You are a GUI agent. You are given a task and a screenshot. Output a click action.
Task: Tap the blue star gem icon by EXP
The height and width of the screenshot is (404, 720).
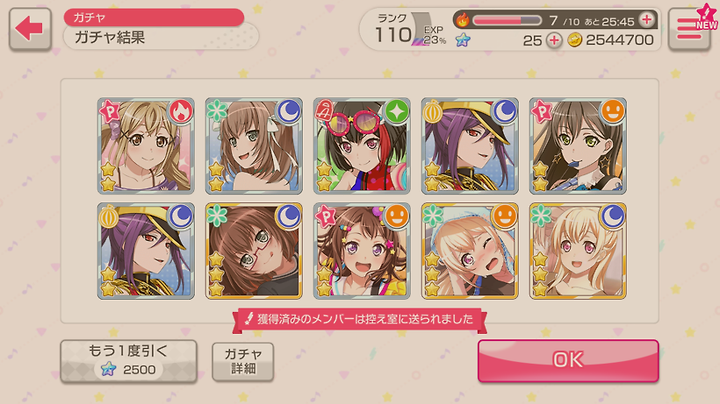[x=463, y=40]
